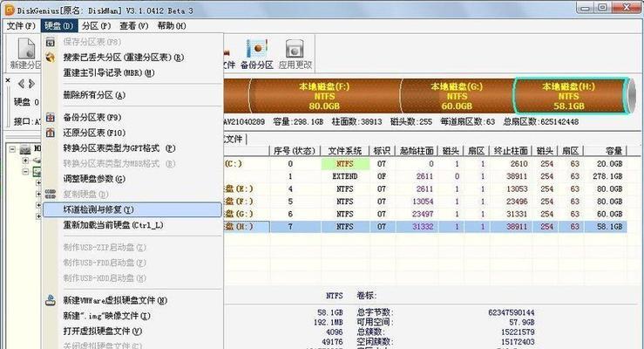
Task: Select 本地磁盘(G:) 60.0GB in disk bar
Action: (x=457, y=96)
